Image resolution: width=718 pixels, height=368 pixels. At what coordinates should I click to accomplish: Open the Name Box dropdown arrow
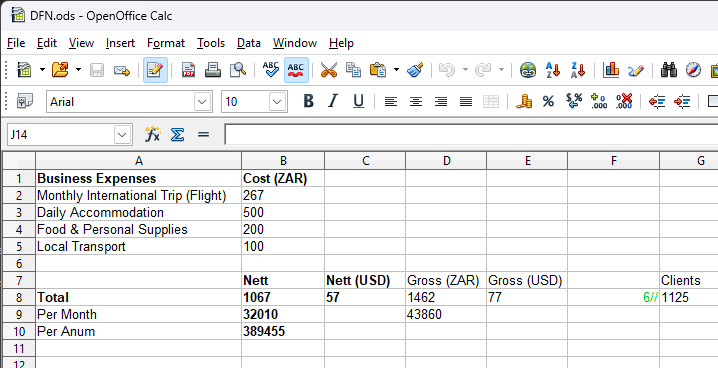[x=122, y=135]
